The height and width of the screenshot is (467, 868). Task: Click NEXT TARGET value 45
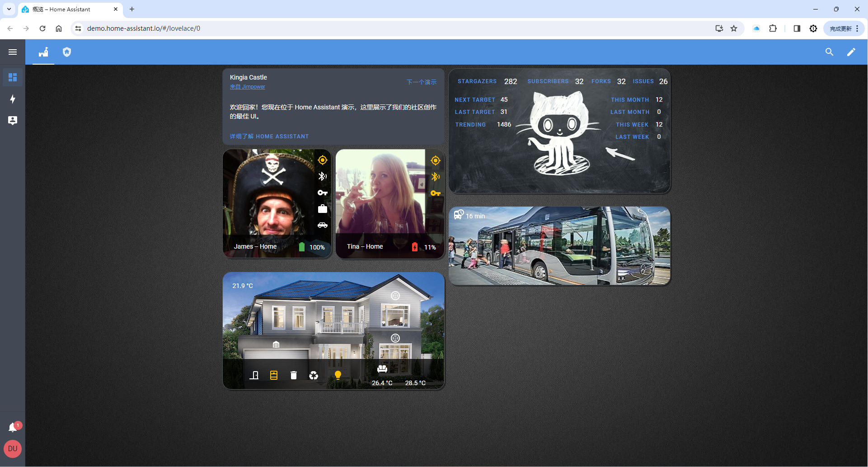pos(504,99)
